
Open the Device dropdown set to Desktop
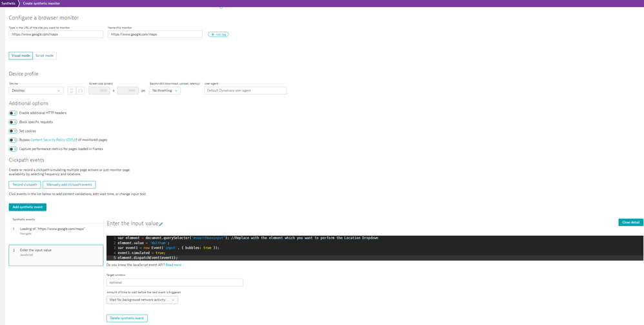click(x=36, y=90)
